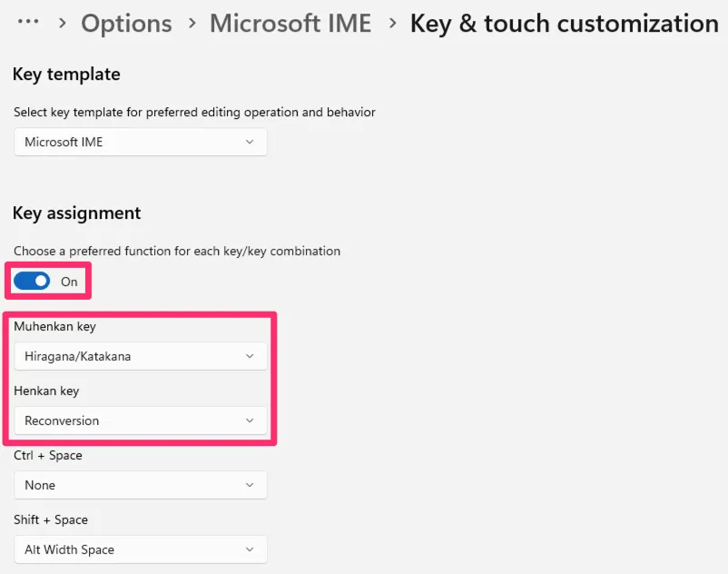Turn off the Key assignment toggle switch
The image size is (728, 574).
[32, 282]
